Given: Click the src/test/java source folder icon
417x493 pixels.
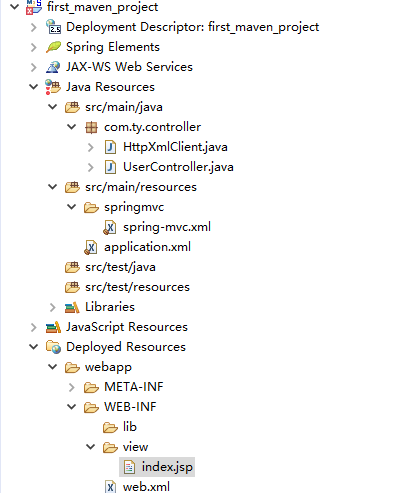Looking at the screenshot, I should (x=72, y=267).
